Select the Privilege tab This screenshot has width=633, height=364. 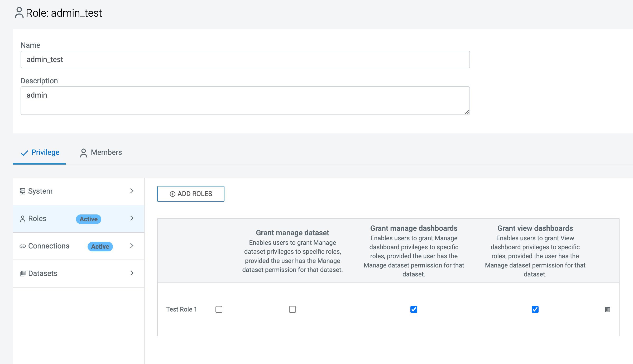45,152
